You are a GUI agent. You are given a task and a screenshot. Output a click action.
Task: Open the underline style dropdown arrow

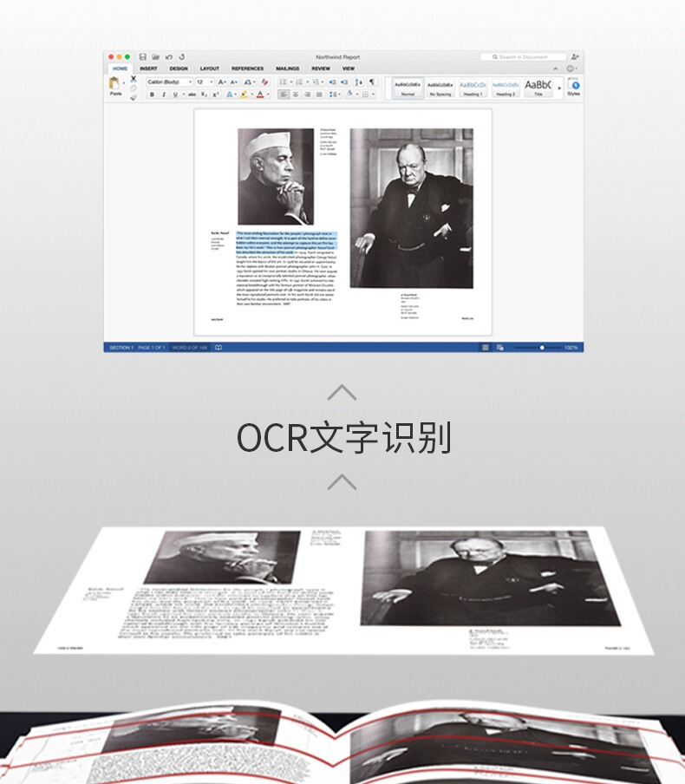pyautogui.click(x=183, y=95)
